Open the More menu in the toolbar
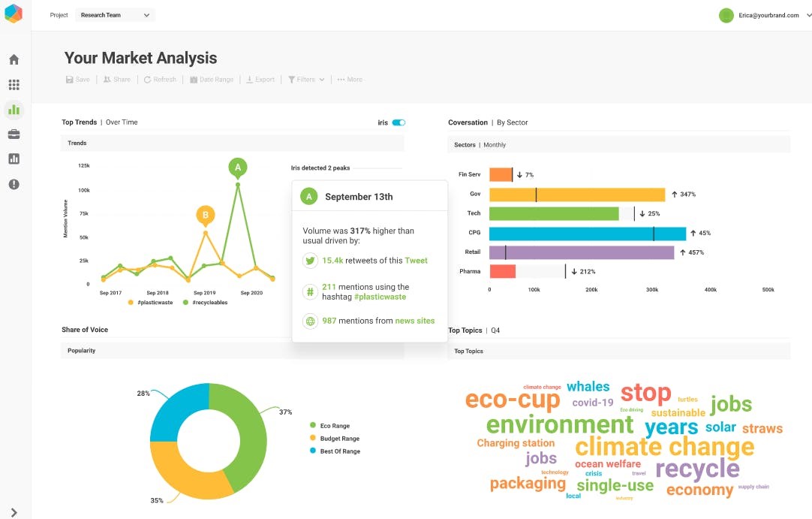The image size is (812, 519). (x=350, y=79)
